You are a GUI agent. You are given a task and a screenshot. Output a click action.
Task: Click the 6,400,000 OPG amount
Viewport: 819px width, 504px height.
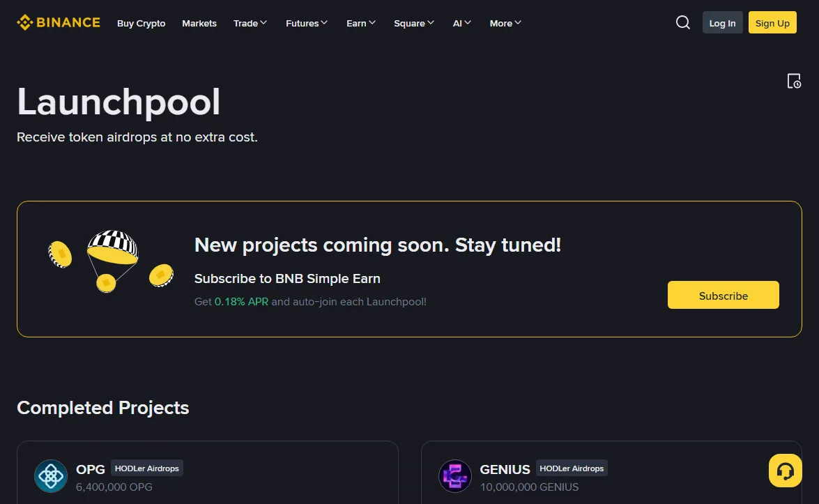click(114, 487)
